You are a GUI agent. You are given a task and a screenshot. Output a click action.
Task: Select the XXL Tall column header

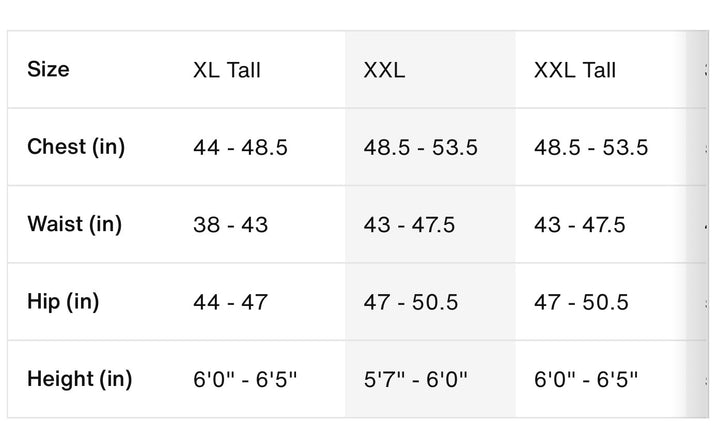coord(575,70)
